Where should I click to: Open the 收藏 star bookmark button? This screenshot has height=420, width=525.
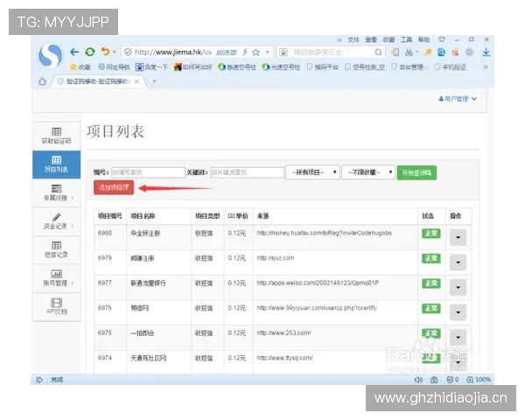(80, 67)
